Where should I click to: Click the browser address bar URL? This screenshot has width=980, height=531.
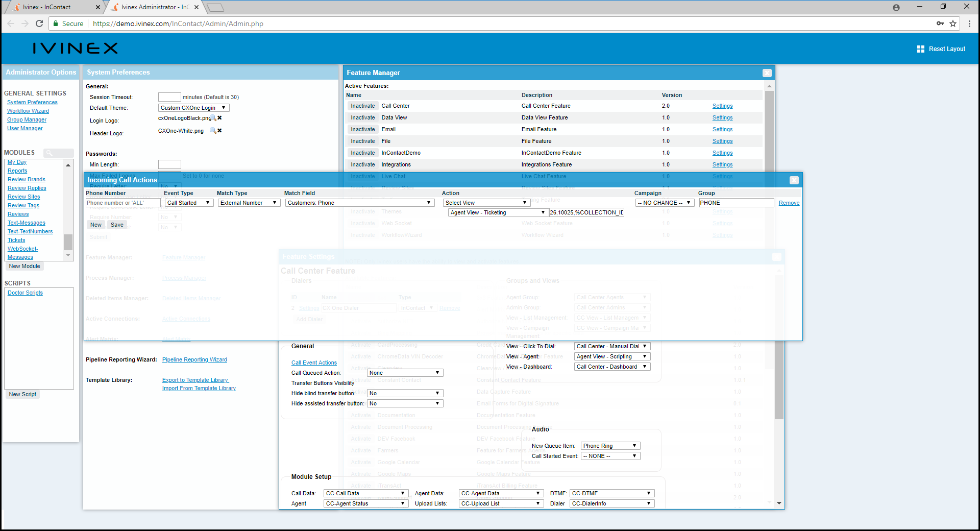[178, 23]
